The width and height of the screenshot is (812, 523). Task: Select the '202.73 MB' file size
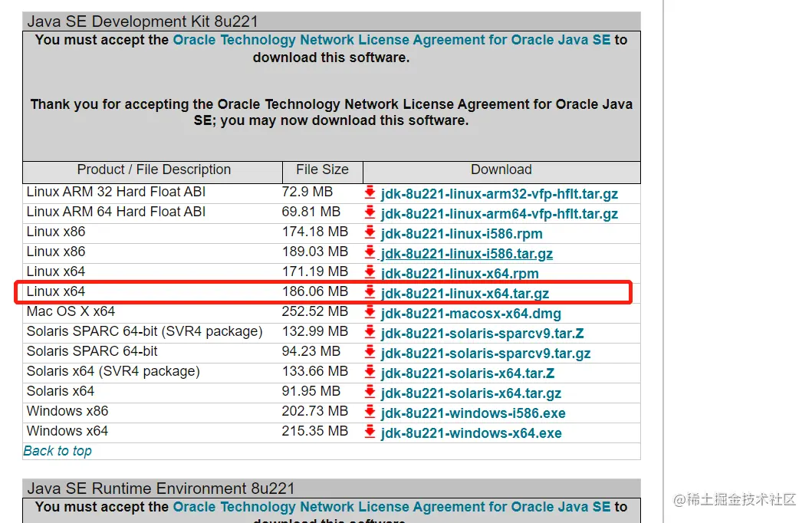pyautogui.click(x=315, y=411)
